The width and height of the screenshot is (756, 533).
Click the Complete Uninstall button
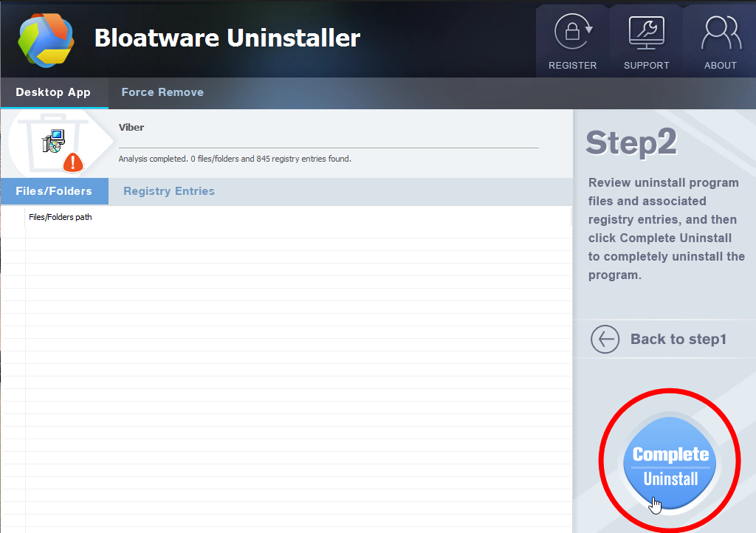pyautogui.click(x=670, y=464)
